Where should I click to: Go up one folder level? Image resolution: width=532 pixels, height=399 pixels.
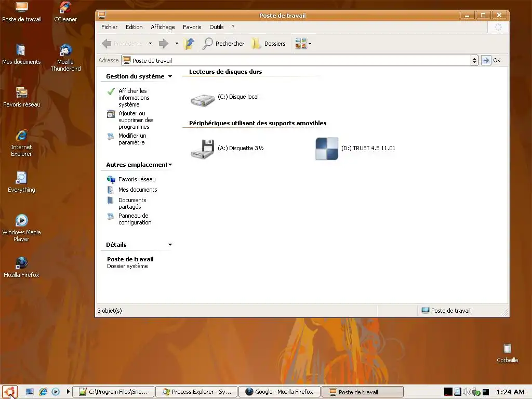coord(189,44)
